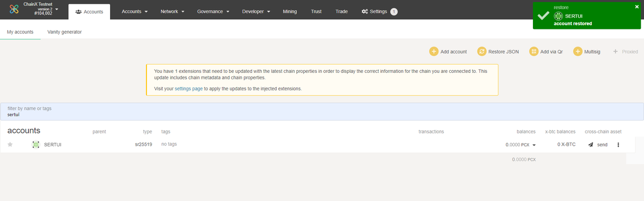
Task: Click the SERTUI identicon in the notification
Action: coord(558,16)
